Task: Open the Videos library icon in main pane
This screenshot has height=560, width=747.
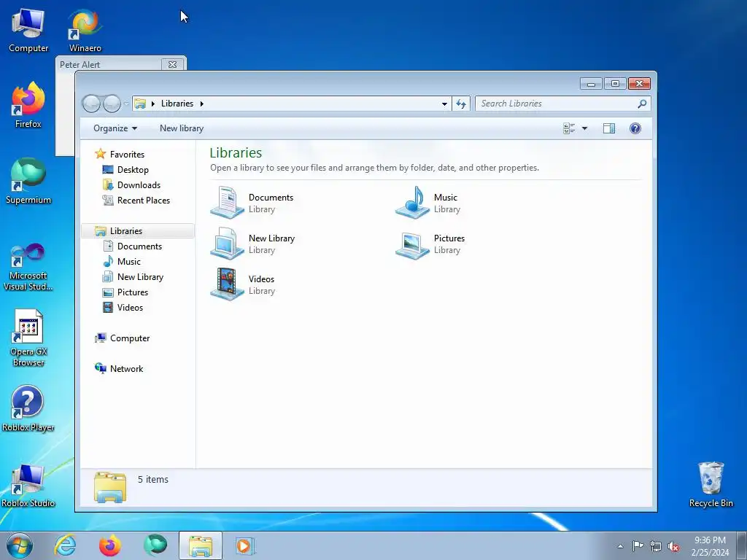Action: [x=228, y=284]
